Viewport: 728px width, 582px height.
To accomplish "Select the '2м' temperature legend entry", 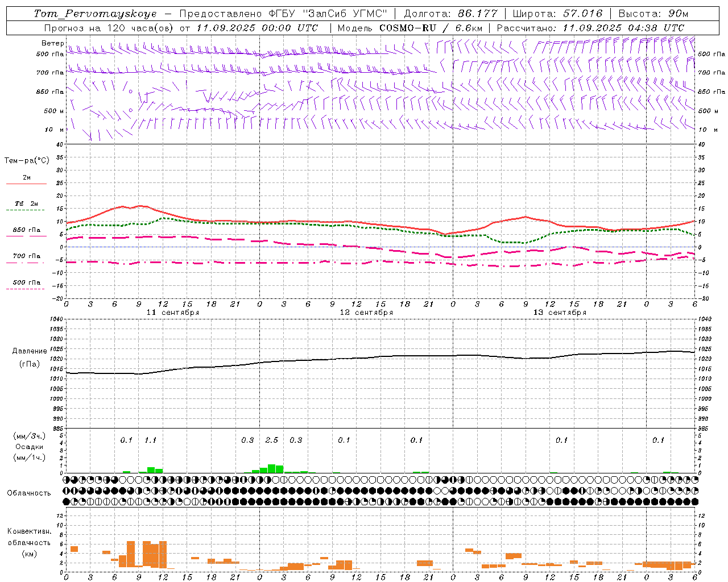I will point(27,178).
